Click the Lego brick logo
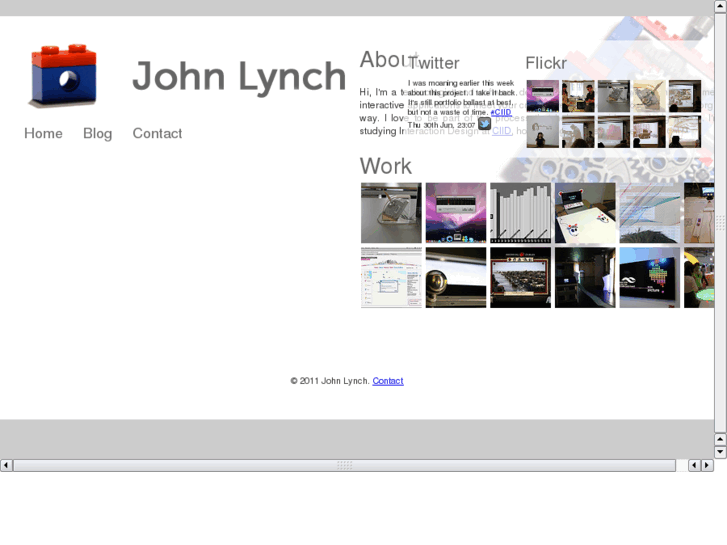The image size is (727, 545). (x=64, y=76)
